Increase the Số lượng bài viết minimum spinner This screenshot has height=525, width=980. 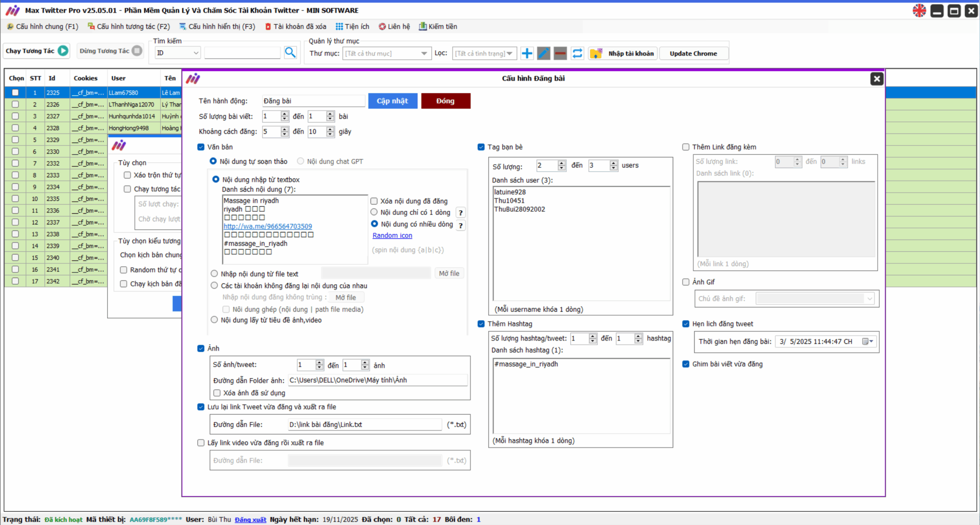284,114
